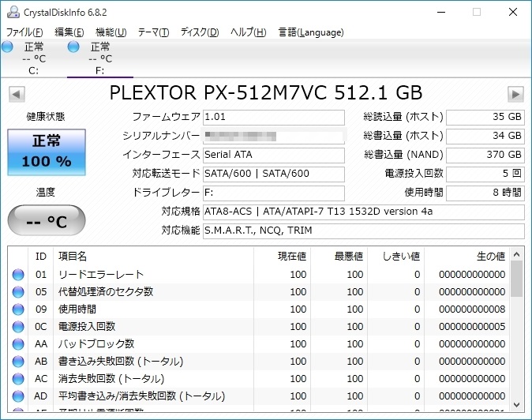
Task: Click the 生の値 column header
Action: tap(466, 256)
